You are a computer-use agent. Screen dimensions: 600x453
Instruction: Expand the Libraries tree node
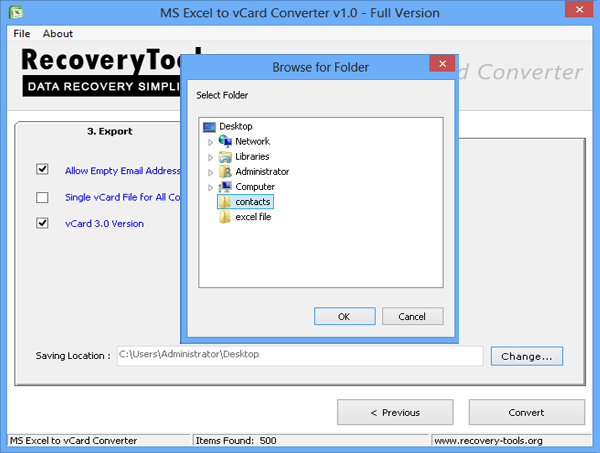[x=210, y=157]
